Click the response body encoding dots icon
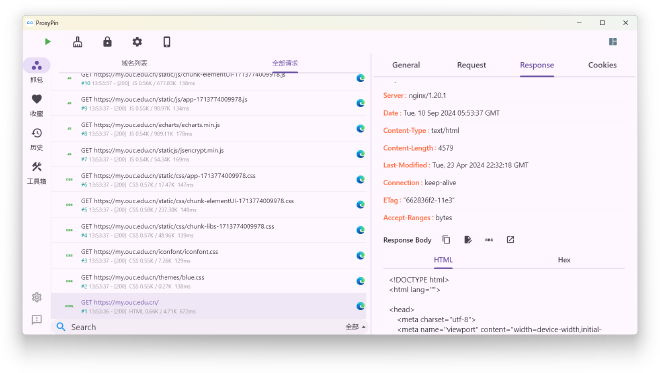Image resolution: width=660 pixels, height=373 pixels. click(489, 240)
